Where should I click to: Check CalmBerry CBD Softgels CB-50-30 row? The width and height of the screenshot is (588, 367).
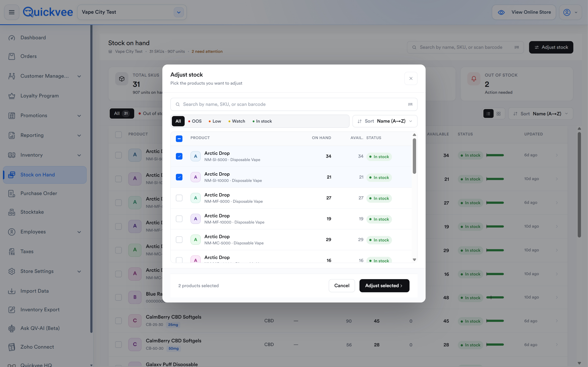(x=119, y=345)
